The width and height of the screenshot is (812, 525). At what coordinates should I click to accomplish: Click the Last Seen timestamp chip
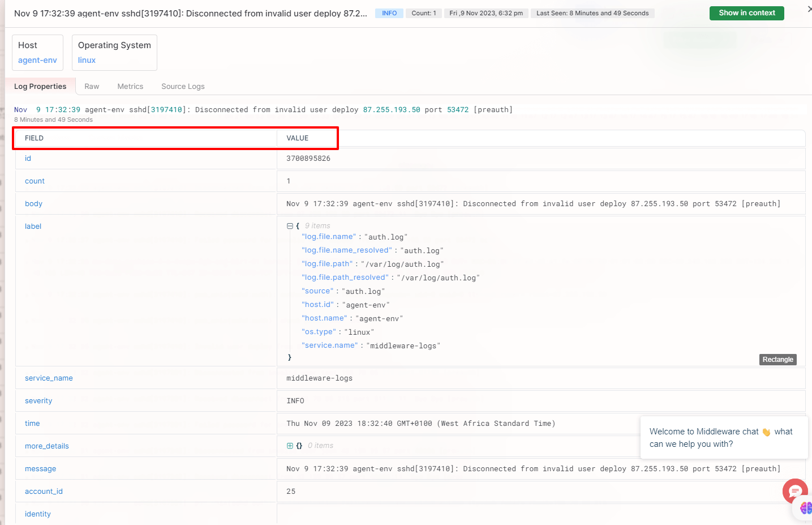pos(592,12)
